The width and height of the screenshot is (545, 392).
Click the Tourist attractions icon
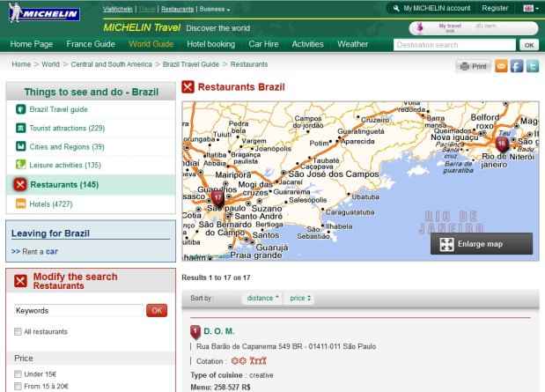click(x=21, y=128)
